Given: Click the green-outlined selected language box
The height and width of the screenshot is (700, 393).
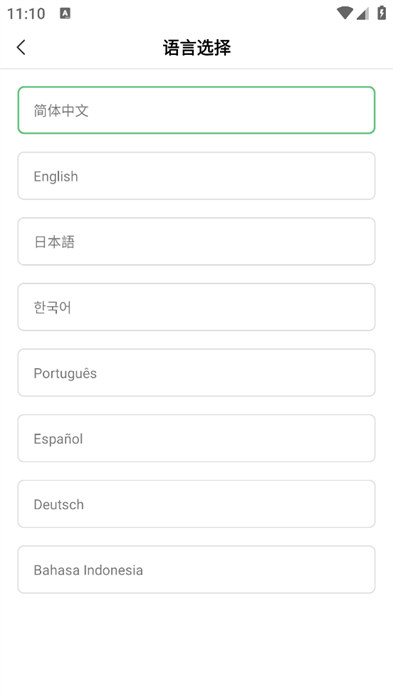Looking at the screenshot, I should pyautogui.click(x=196, y=110).
